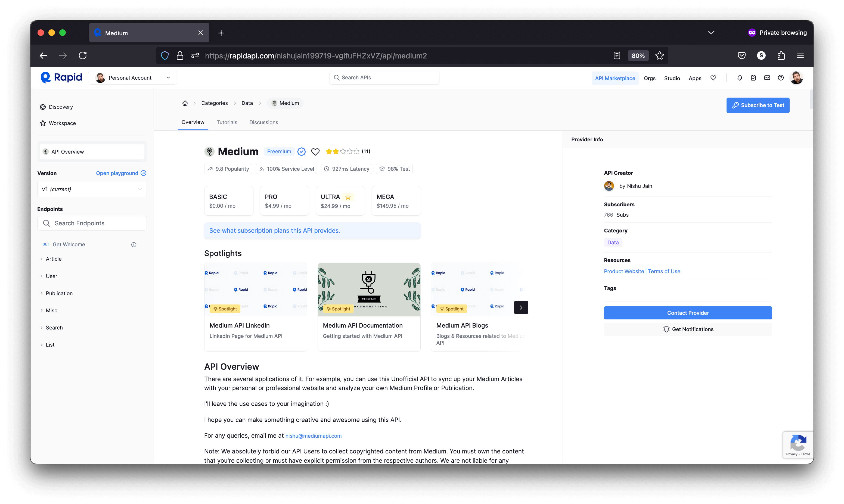Open the Discussions tab
The image size is (844, 504).
[263, 122]
